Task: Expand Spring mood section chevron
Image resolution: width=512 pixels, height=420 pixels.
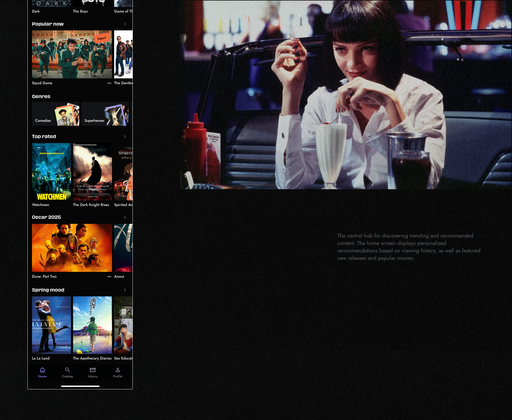Action: [x=125, y=290]
